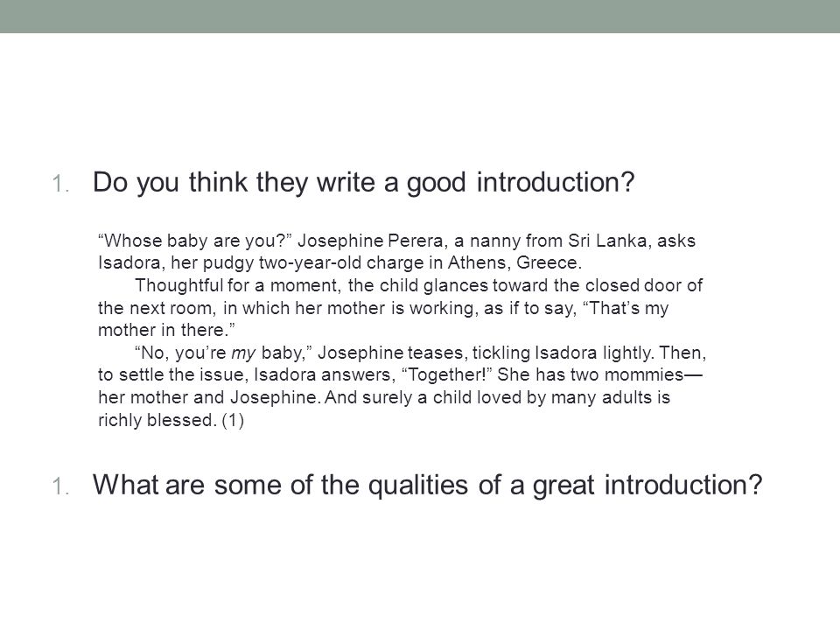The height and width of the screenshot is (630, 840).
Task: Click the italic word 'my' in the passage
Action: point(243,353)
